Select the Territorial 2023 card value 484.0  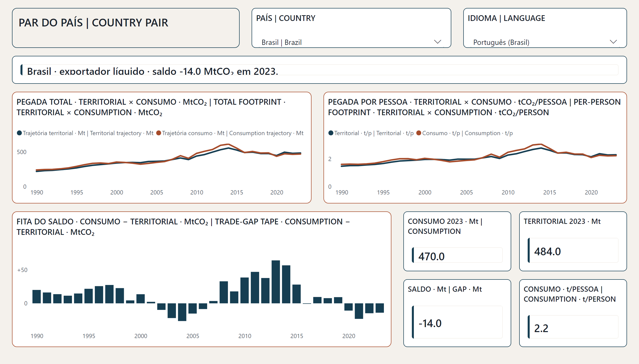(x=547, y=252)
